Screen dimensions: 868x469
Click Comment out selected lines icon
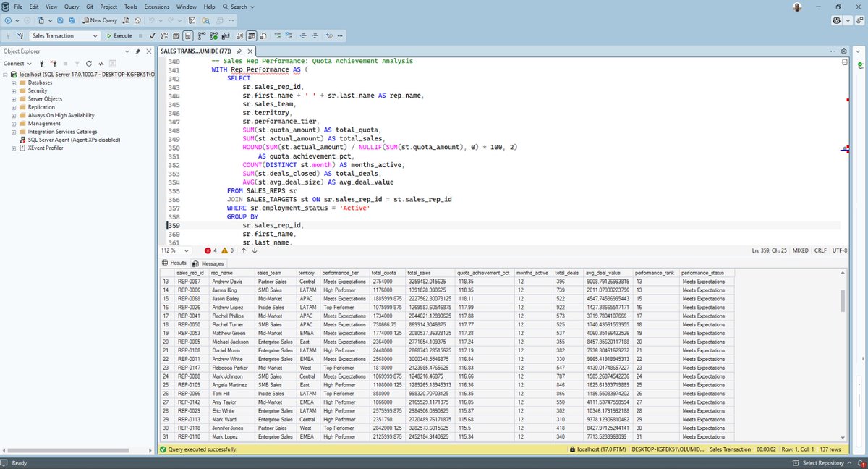click(278, 35)
